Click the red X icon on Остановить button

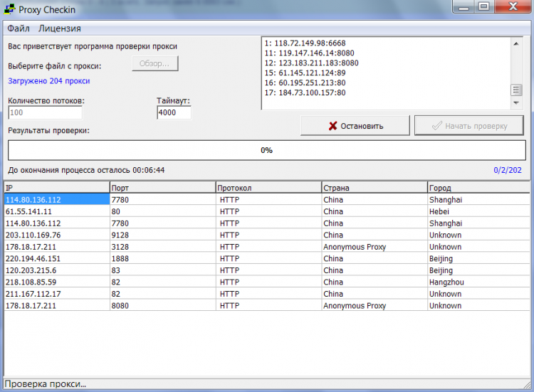(x=333, y=126)
